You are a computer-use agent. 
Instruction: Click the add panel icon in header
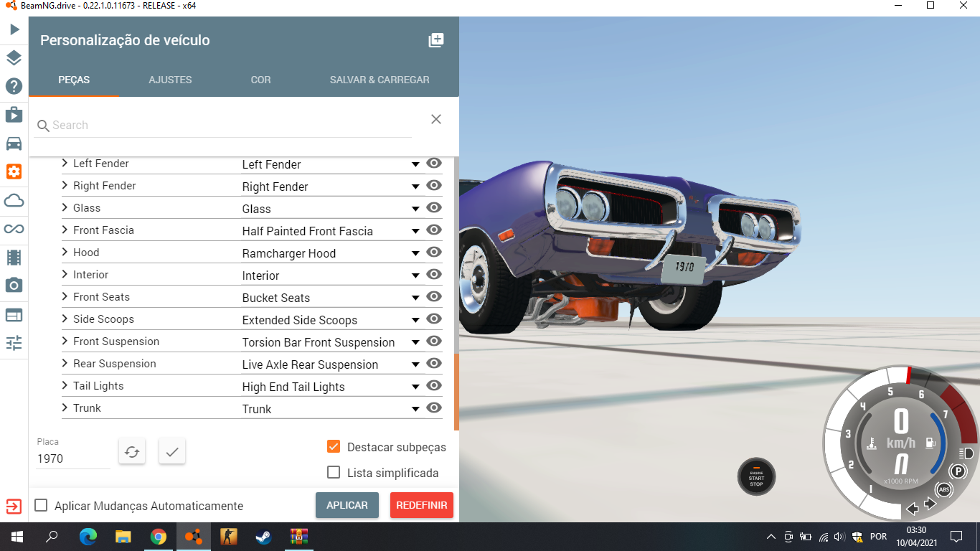click(435, 40)
